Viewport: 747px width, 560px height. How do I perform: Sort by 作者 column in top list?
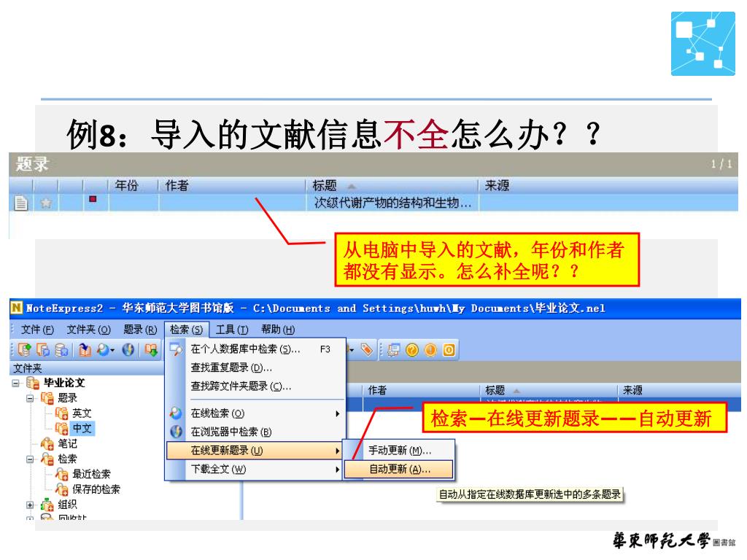(x=231, y=185)
